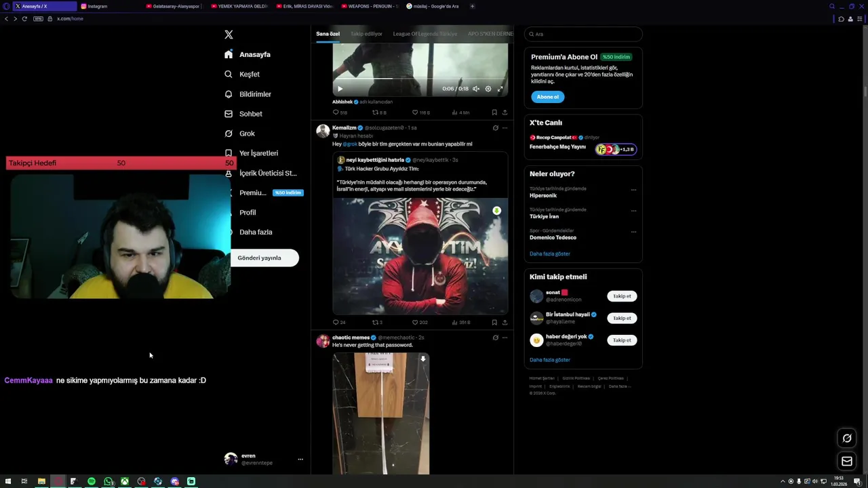
Task: Share the Abhishek video post
Action: [505, 113]
